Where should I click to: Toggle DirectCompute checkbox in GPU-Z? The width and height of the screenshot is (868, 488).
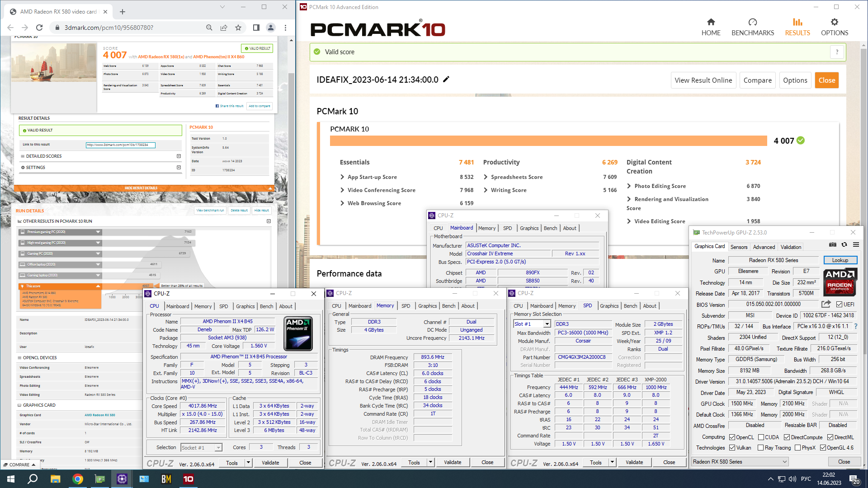click(787, 437)
